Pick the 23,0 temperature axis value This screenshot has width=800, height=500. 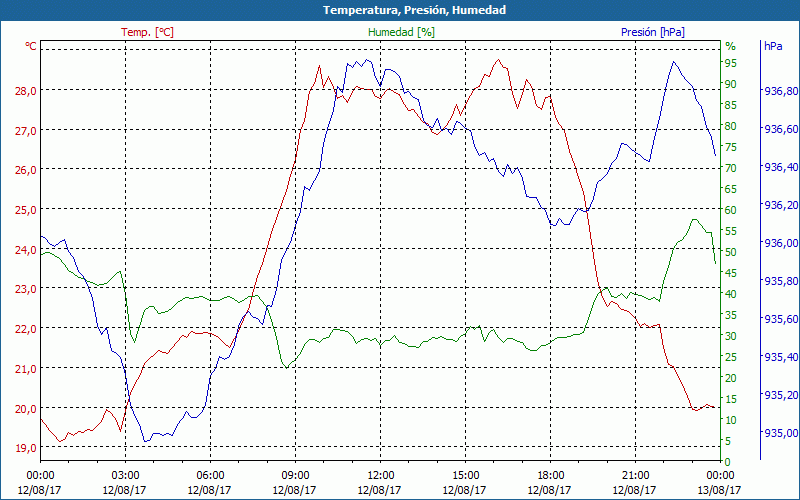[26, 289]
